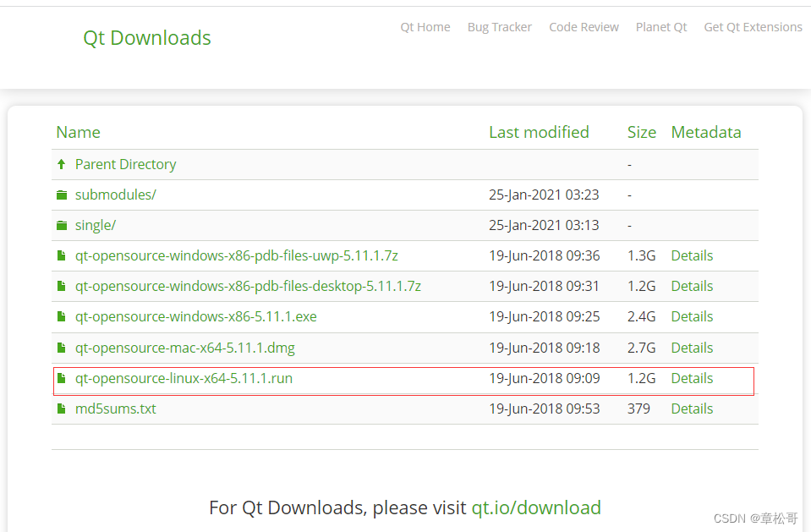Select the date 25-Jan-2021 03:23
The image size is (811, 532).
tap(544, 195)
